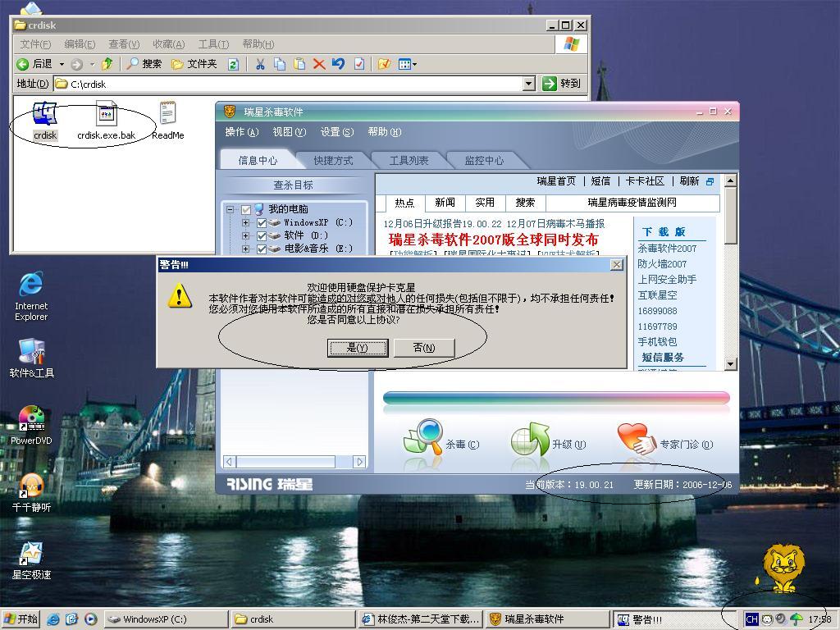Viewport: 840px width, 630px height.
Task: Click the Rising lion mascot on desktop
Action: click(x=783, y=568)
